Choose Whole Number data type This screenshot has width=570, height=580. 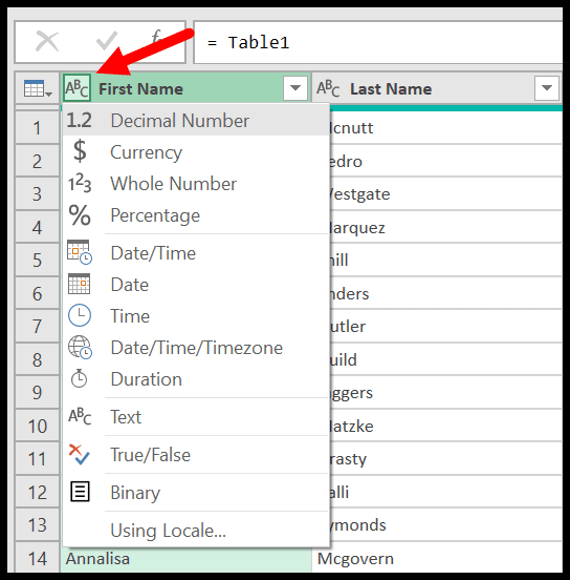point(196,183)
